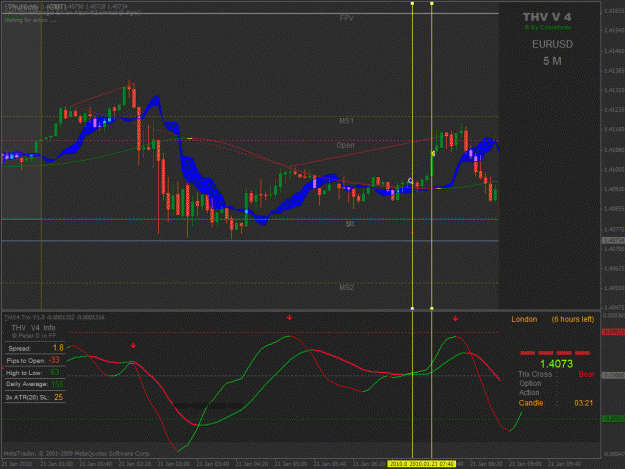Click the yellow marker on the breakout candle
This screenshot has height=469, width=625.
pyautogui.click(x=433, y=153)
